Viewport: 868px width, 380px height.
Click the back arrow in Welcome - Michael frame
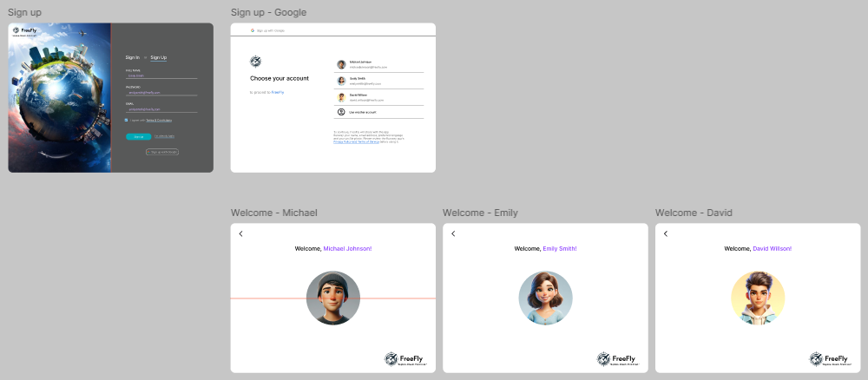(x=240, y=234)
